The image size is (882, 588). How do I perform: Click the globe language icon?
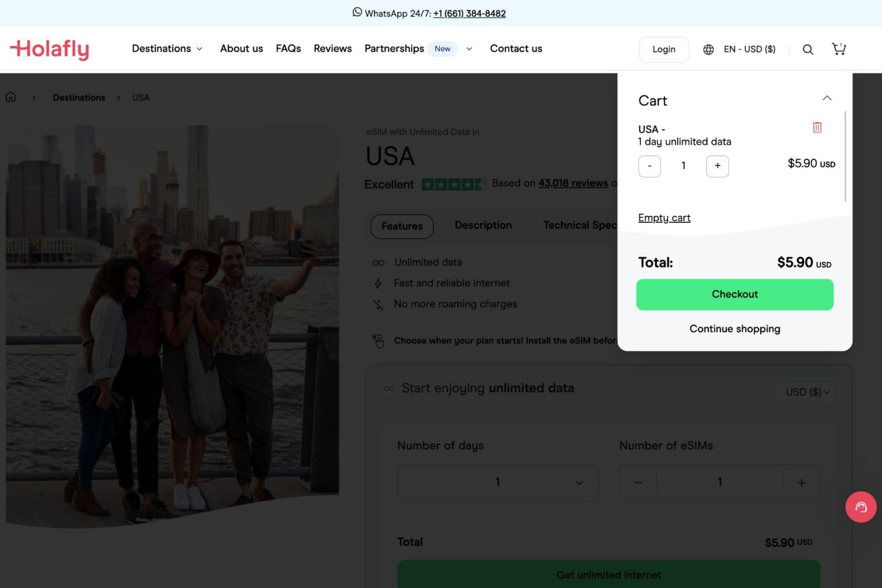pyautogui.click(x=709, y=49)
